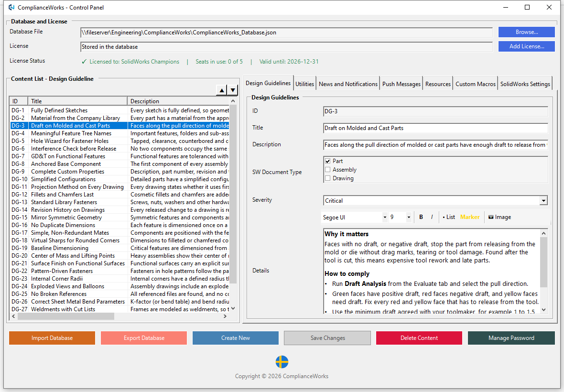
Task: Select row 'No Broken References'
Action: (x=119, y=294)
